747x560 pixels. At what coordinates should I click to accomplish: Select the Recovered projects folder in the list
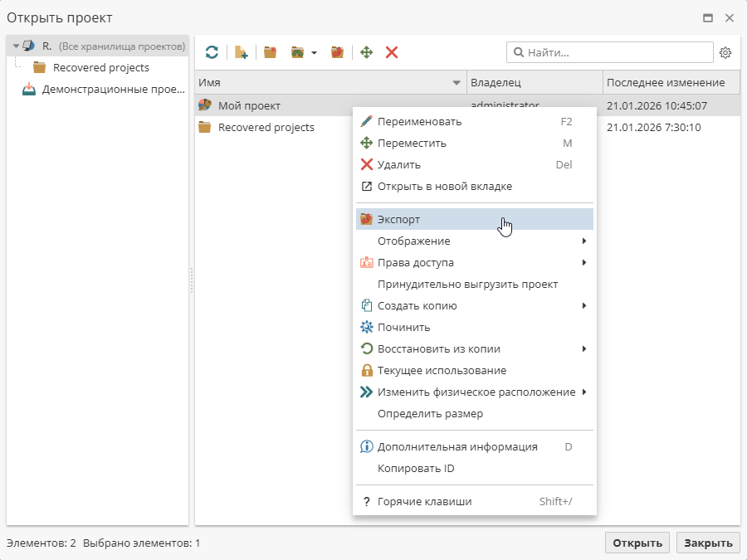point(266,127)
